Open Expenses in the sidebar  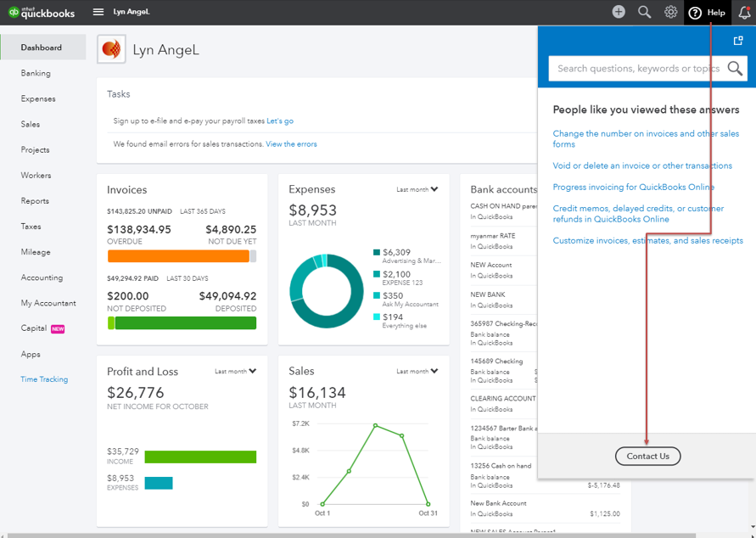[x=38, y=98]
